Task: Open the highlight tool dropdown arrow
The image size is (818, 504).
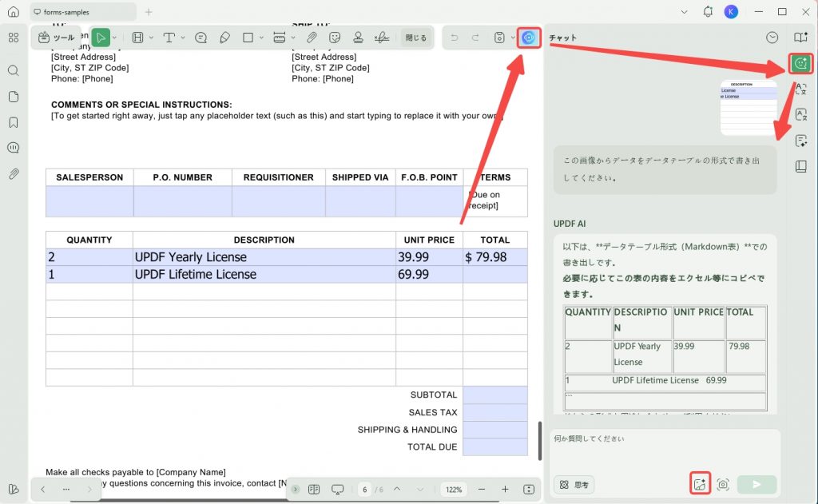Action: pos(151,38)
